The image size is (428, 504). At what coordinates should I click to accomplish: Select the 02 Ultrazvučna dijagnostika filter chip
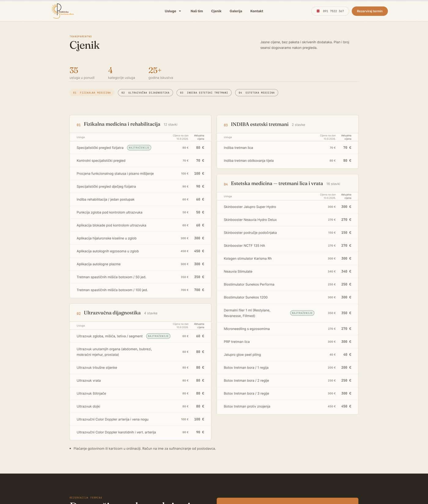[x=146, y=93]
